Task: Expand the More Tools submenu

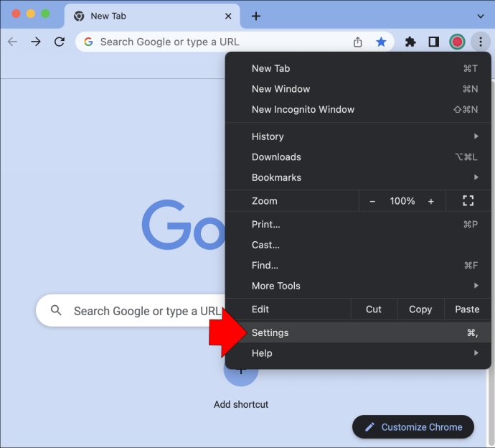Action: point(358,286)
